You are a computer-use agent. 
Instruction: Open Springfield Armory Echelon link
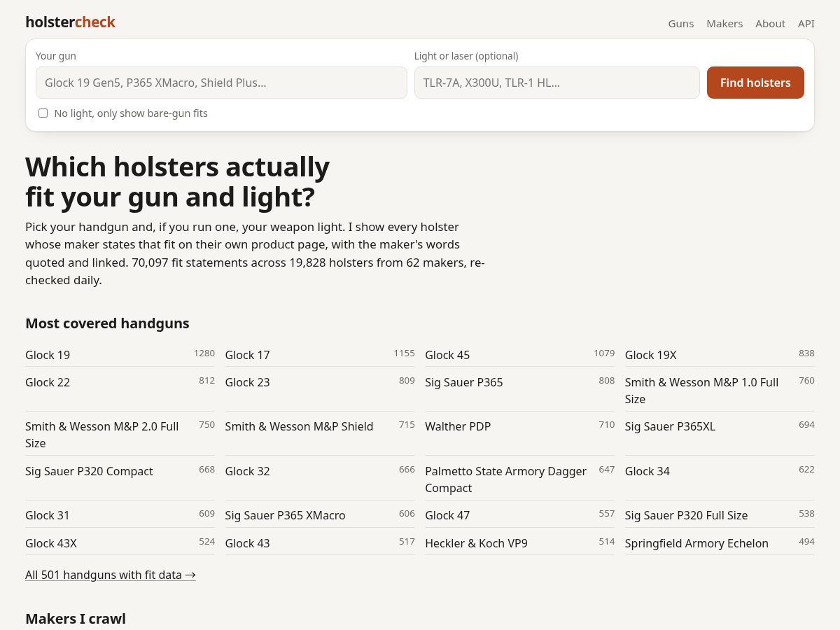(696, 543)
